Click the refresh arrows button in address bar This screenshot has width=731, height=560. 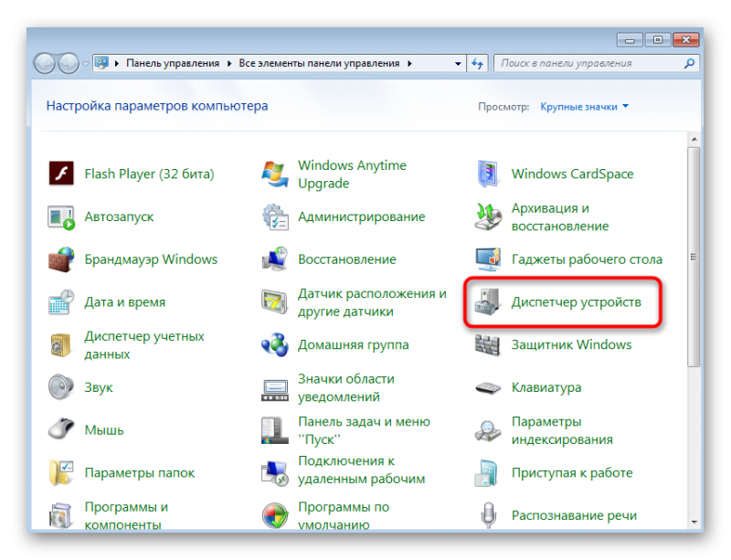point(477,63)
